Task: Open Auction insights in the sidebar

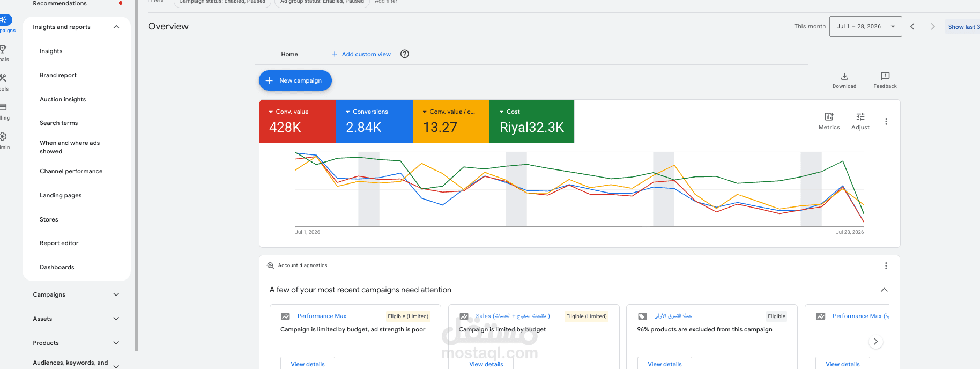Action: click(x=63, y=99)
